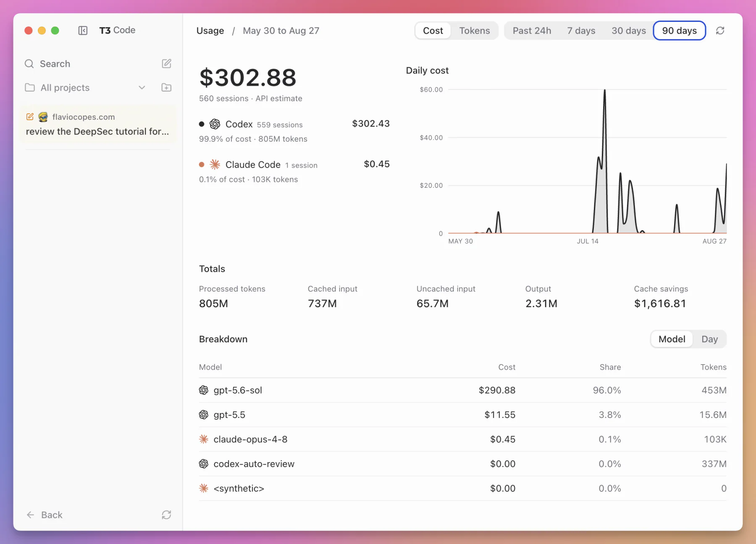The height and width of the screenshot is (544, 756).
Task: Click the All projects folder icon
Action: [30, 87]
